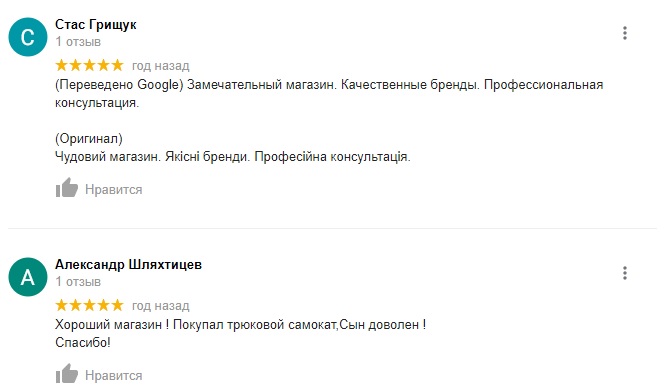This screenshot has height=392, width=666.
Task: Open the profile link for Стас Грищук
Action: pos(96,25)
